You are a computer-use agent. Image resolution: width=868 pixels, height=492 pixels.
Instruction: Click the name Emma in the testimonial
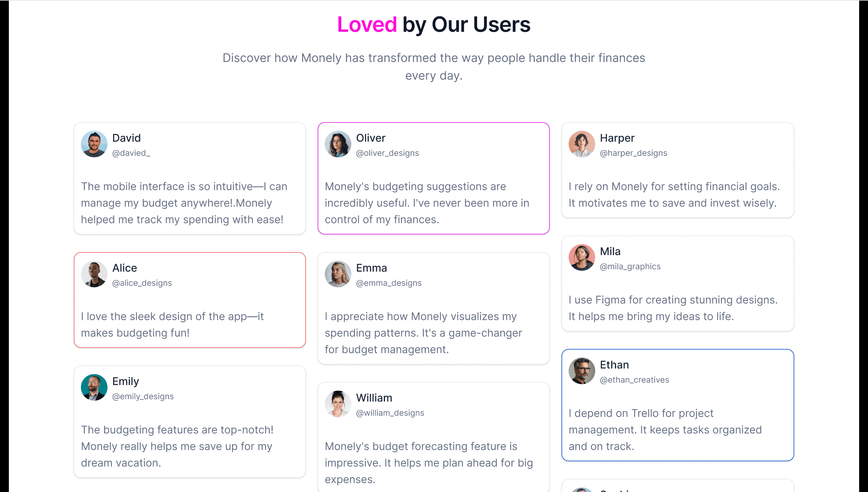[371, 268]
